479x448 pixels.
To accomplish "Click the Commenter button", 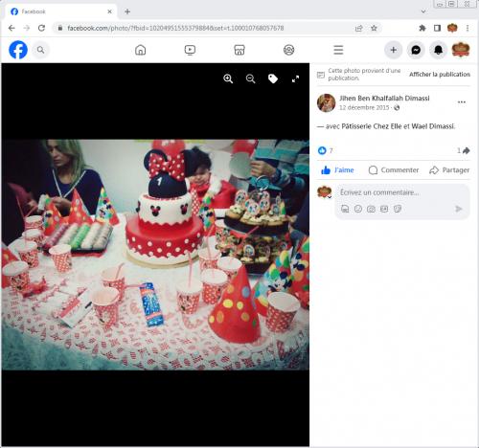I will [394, 170].
